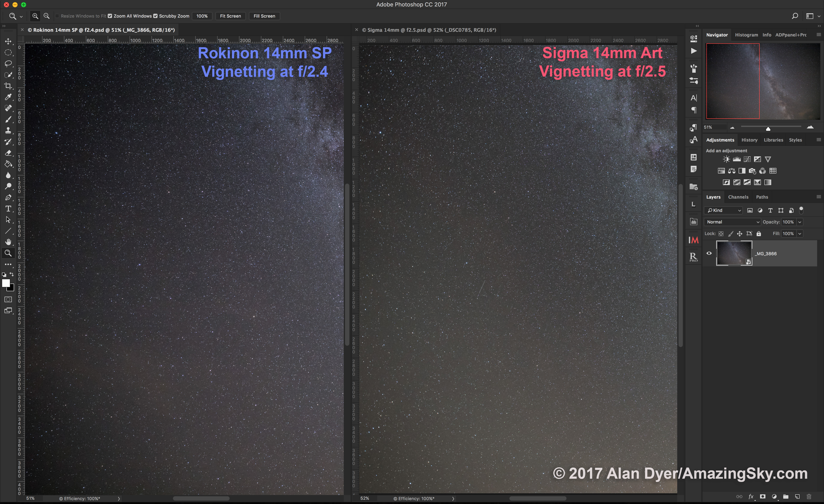
Task: Hide the _MG_3866 layer
Action: pos(709,253)
